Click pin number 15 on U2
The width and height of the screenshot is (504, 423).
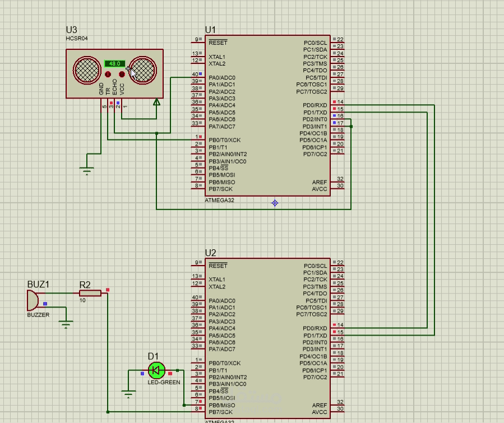pos(340,332)
